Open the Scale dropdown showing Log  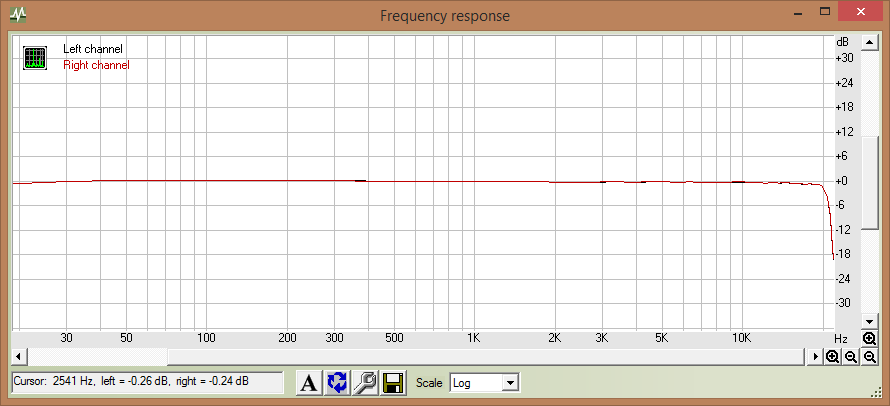[485, 382]
